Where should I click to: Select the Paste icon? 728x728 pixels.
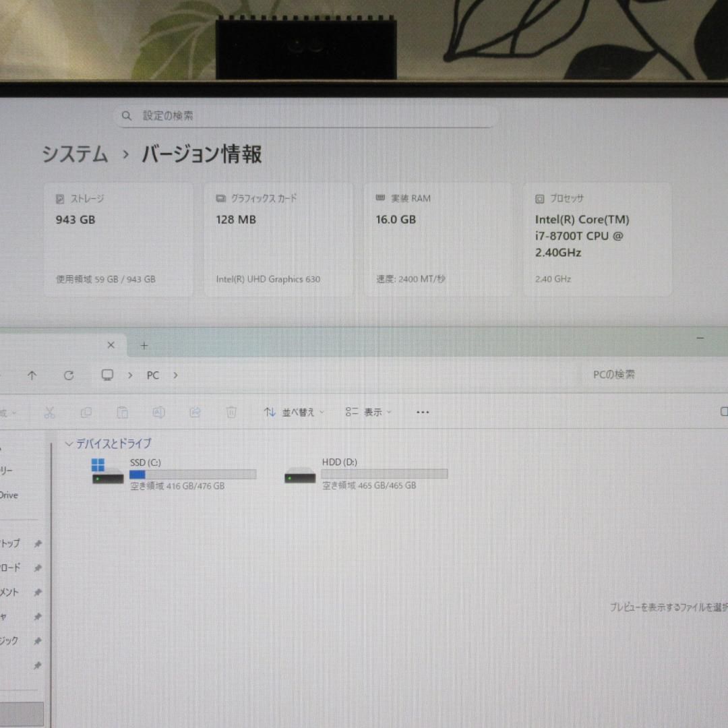point(123,412)
